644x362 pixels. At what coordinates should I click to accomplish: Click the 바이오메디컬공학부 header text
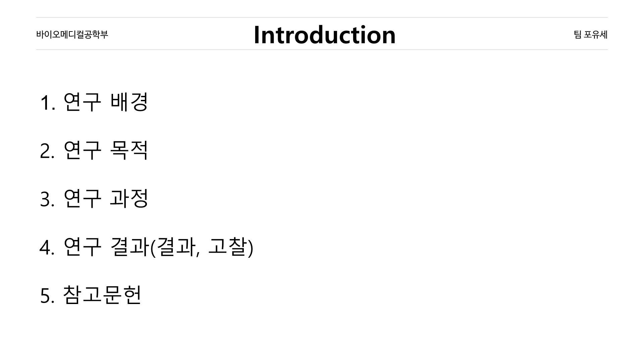click(x=72, y=35)
